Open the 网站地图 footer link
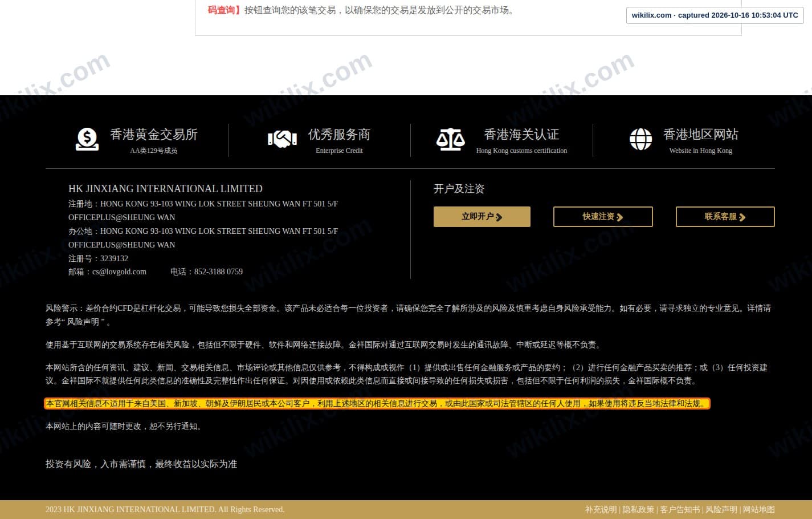Image resolution: width=812 pixels, height=519 pixels. (x=759, y=509)
